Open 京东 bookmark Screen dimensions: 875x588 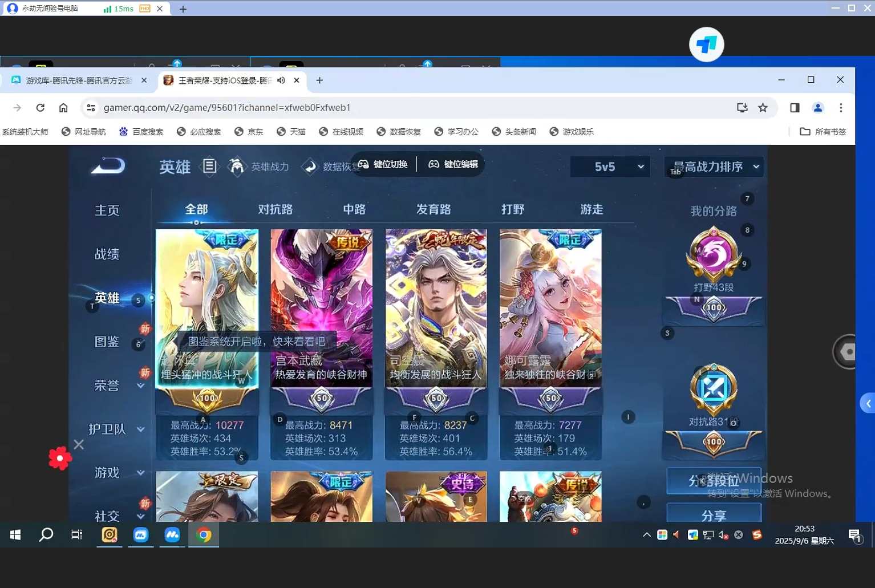[x=249, y=132]
